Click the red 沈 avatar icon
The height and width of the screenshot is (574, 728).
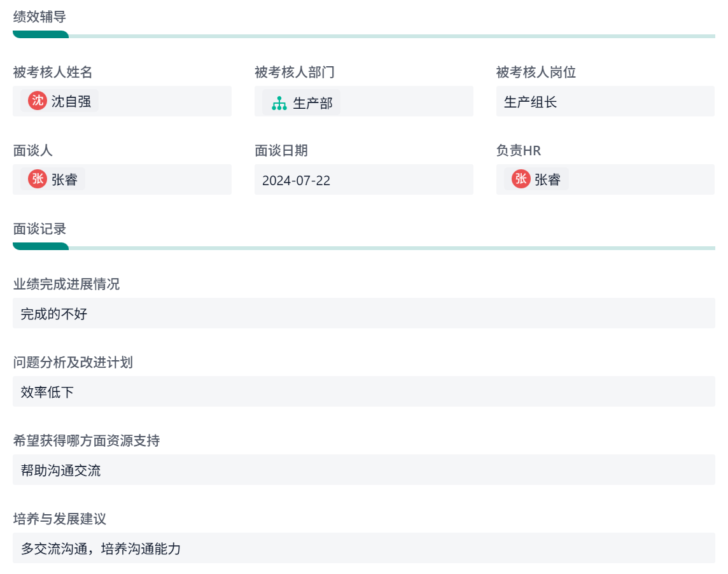pyautogui.click(x=38, y=101)
